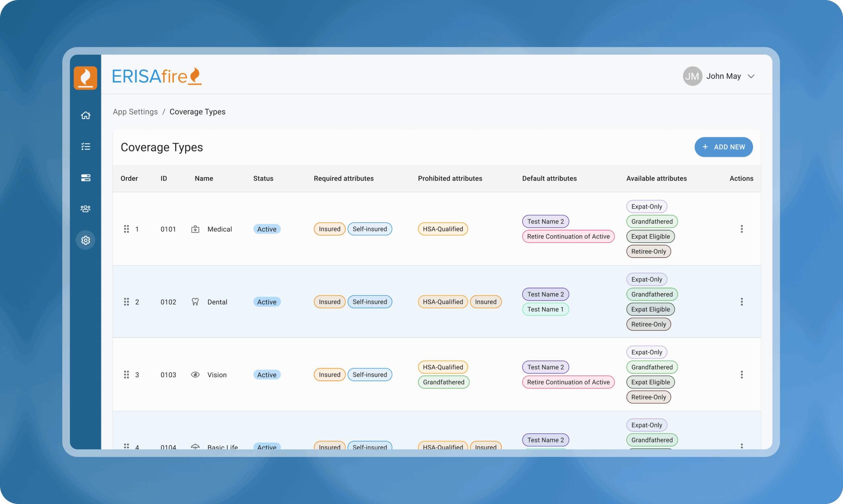This screenshot has width=843, height=504.
Task: Click the orange flame app logo in sidebar
Action: pos(86,78)
